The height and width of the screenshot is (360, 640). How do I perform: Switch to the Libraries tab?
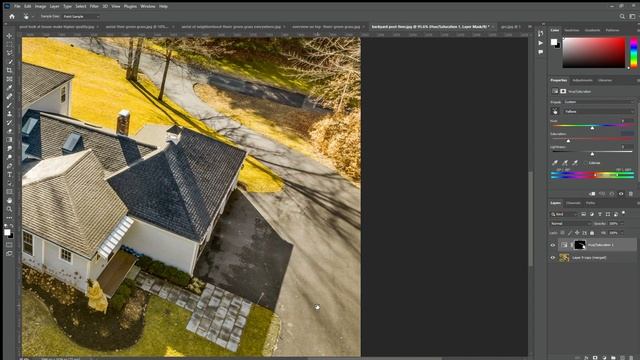click(605, 80)
